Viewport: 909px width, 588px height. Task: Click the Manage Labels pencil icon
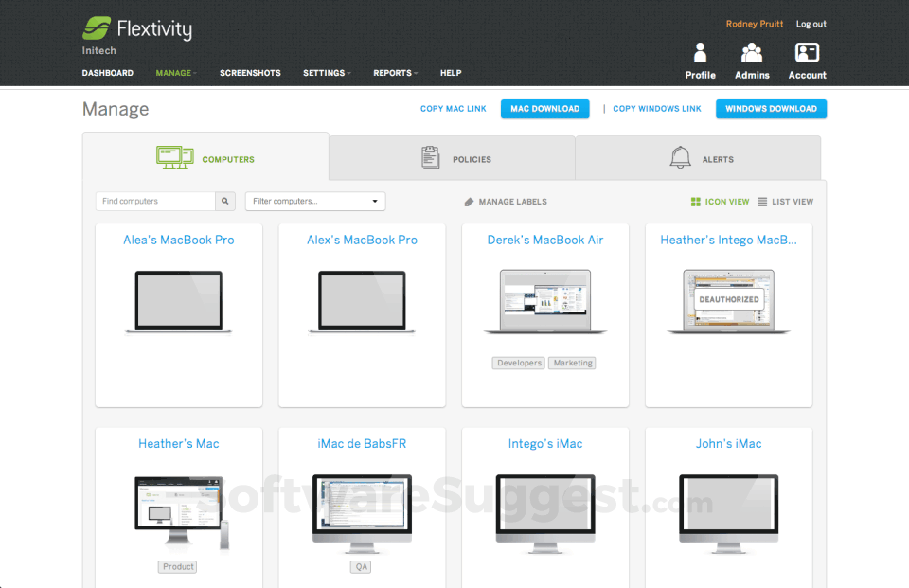coord(468,201)
